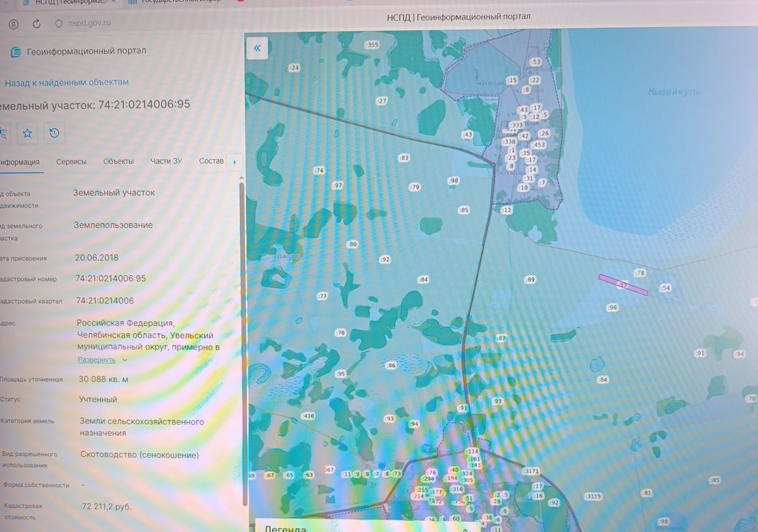Click parcel label :83 on the map
The height and width of the screenshot is (532, 758).
click(x=404, y=158)
